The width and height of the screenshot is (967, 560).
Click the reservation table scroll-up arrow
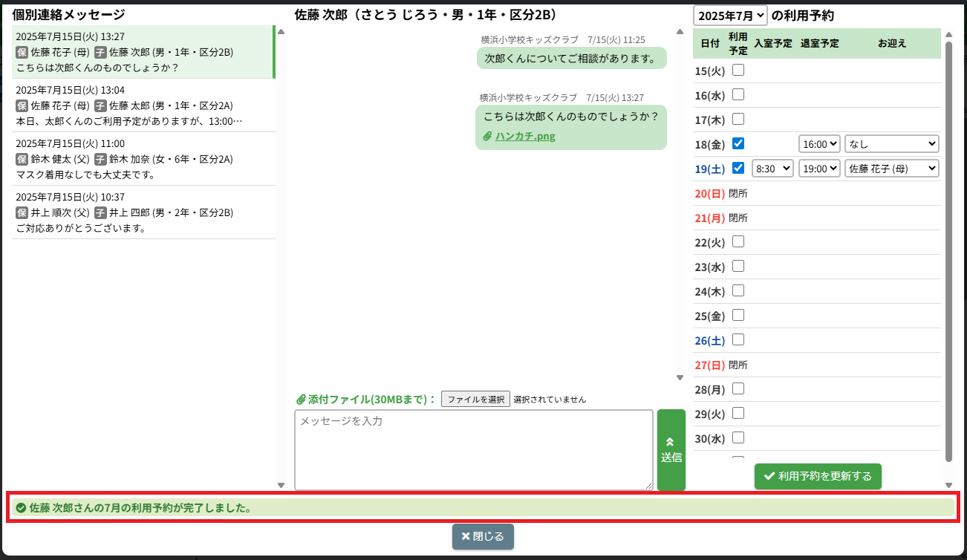pos(948,34)
